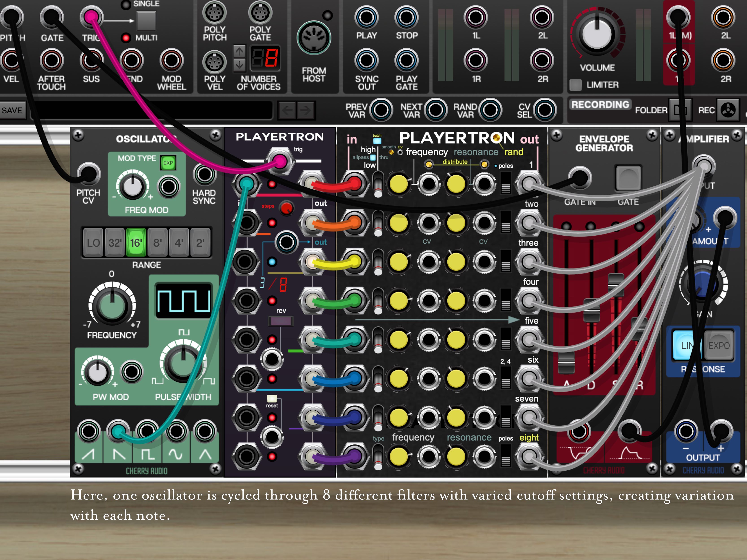Select the LO oscillator range

(93, 242)
